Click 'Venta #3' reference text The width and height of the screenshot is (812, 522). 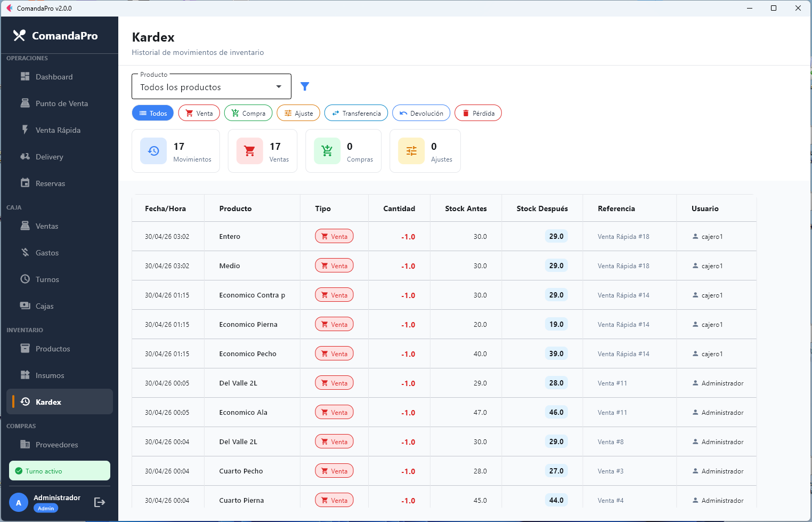click(611, 471)
